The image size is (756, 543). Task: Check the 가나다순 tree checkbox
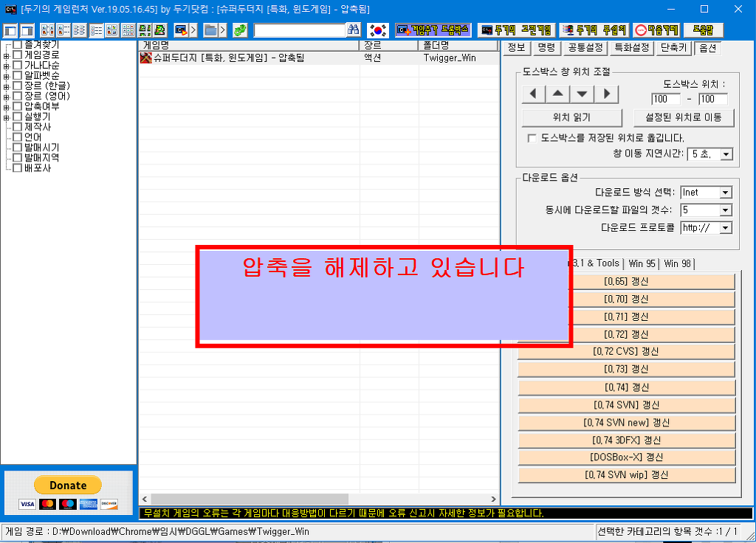click(x=18, y=65)
